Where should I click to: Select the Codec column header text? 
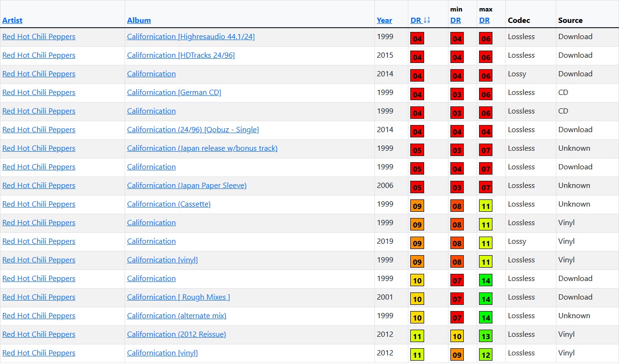(x=519, y=20)
